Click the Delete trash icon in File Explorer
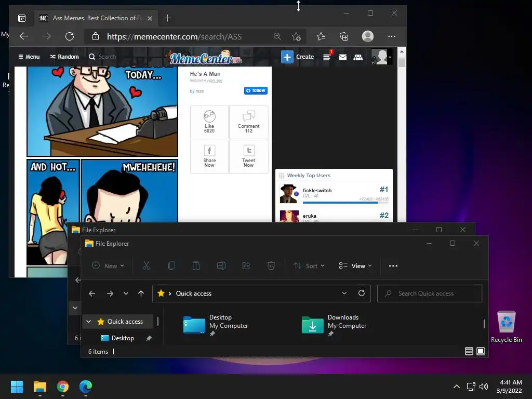This screenshot has height=399, width=532. coord(271,265)
